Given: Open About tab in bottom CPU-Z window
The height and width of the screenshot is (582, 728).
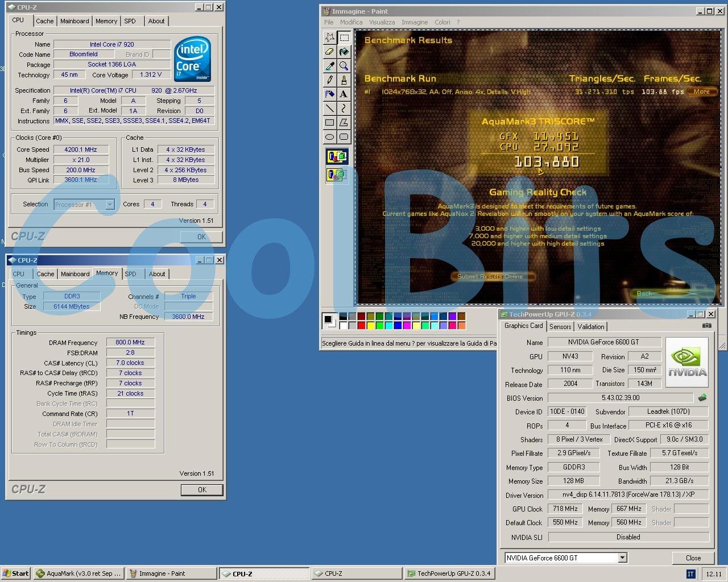Looking at the screenshot, I should point(157,274).
